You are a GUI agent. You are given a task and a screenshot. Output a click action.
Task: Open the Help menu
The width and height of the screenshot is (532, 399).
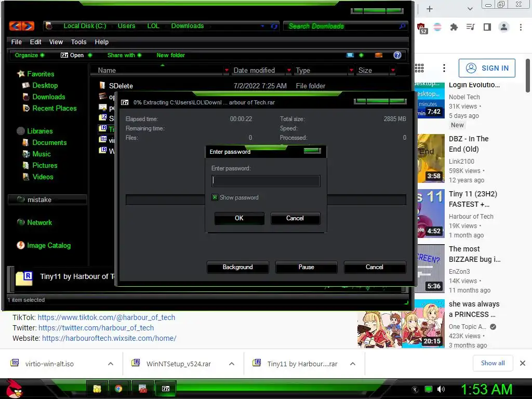[x=101, y=42]
